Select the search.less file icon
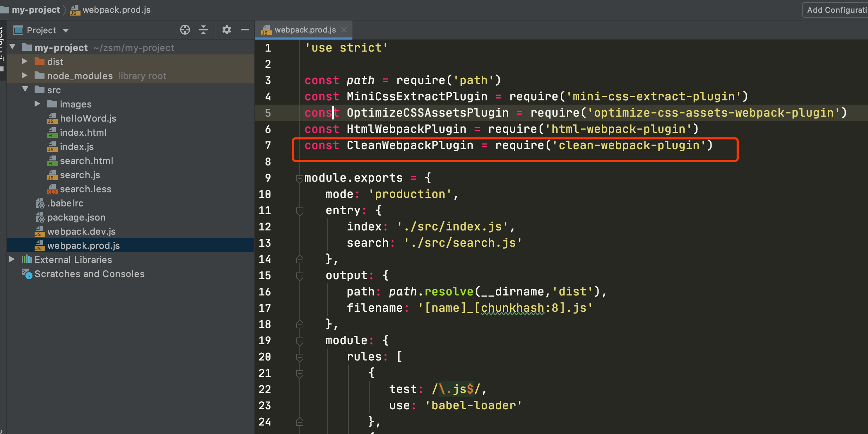This screenshot has width=868, height=434. point(52,189)
